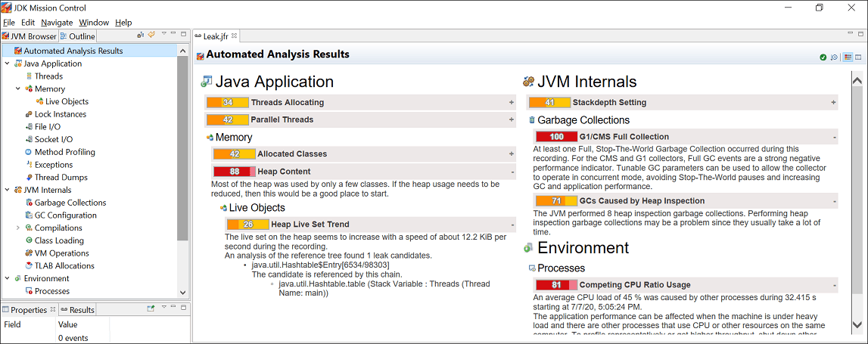
Task: Open Garbage Collections page in outline
Action: point(70,203)
